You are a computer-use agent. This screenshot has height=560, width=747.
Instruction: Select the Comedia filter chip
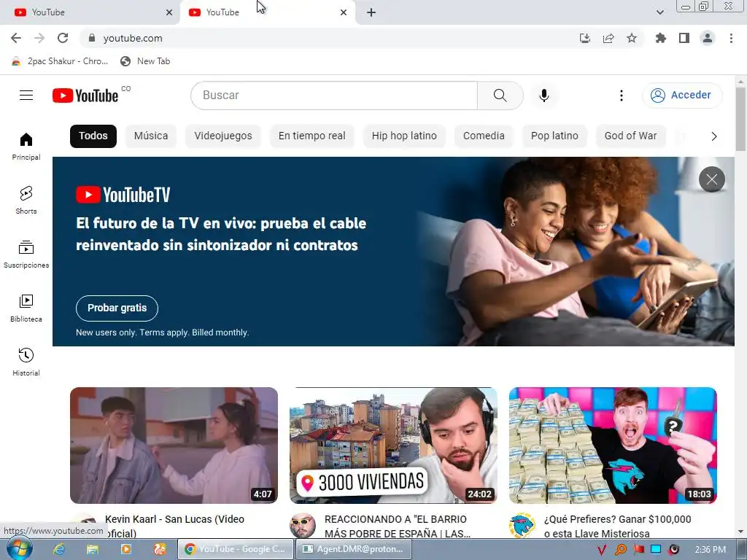(484, 136)
